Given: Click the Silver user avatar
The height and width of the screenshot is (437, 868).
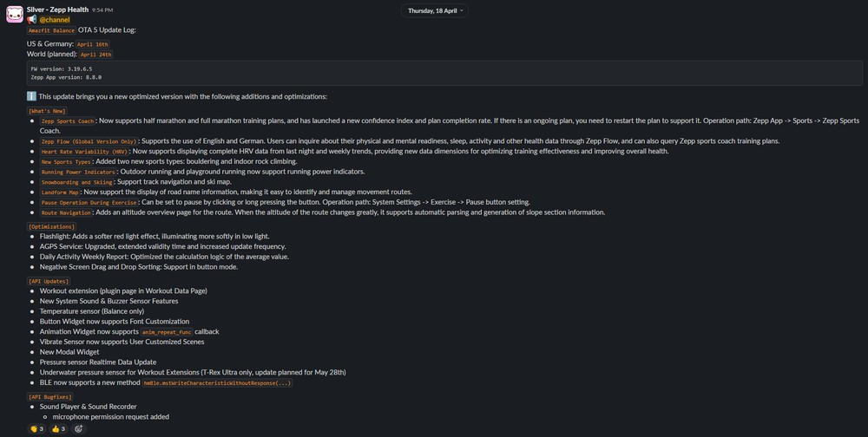Looking at the screenshot, I should (14, 14).
